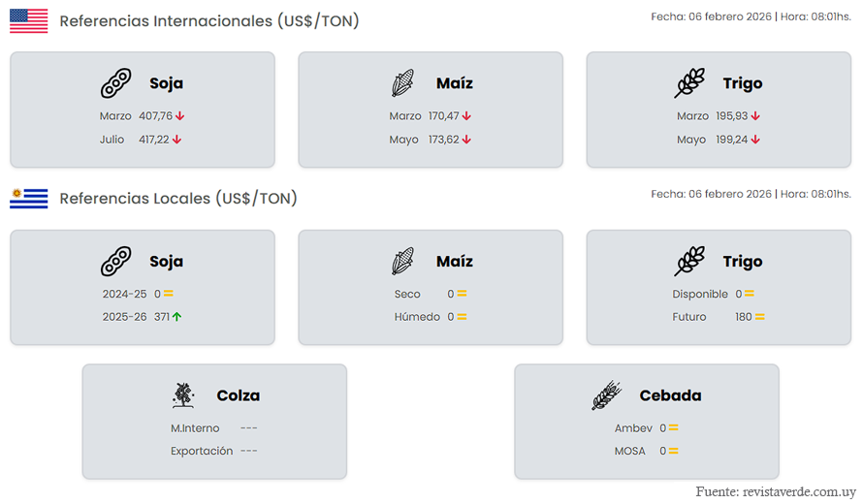Image resolution: width=863 pixels, height=504 pixels.
Task: Click the local Maíz corn icon
Action: click(402, 262)
